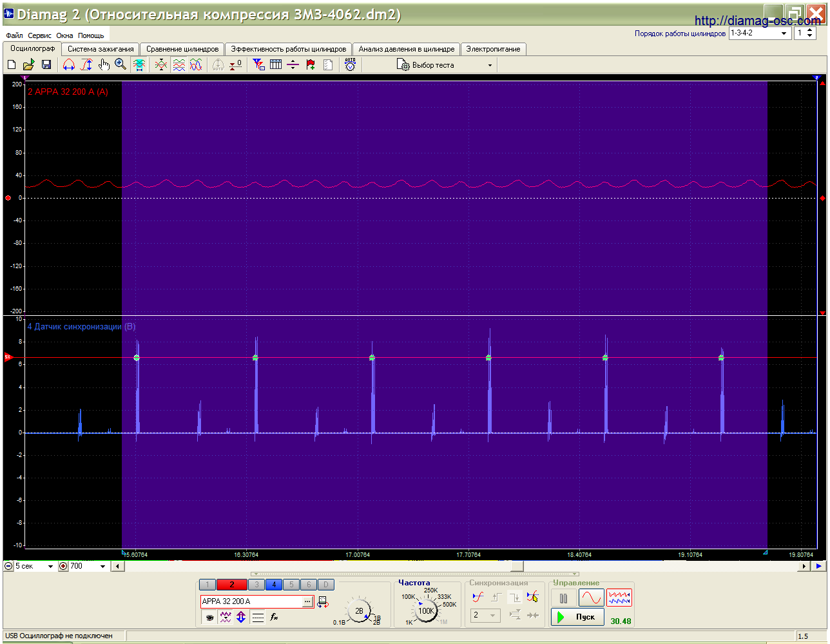This screenshot has height=644, width=830.
Task: Create a new file with the blank page icon
Action: pyautogui.click(x=12, y=64)
